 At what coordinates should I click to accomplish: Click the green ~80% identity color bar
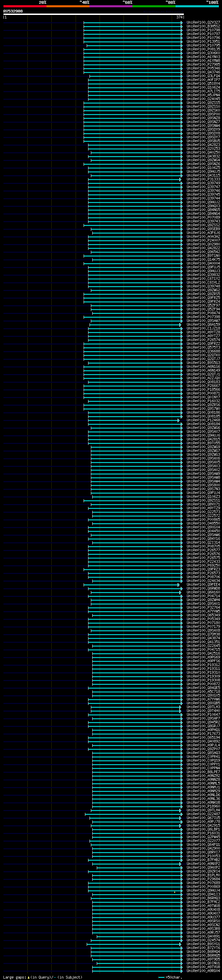coord(154,6)
